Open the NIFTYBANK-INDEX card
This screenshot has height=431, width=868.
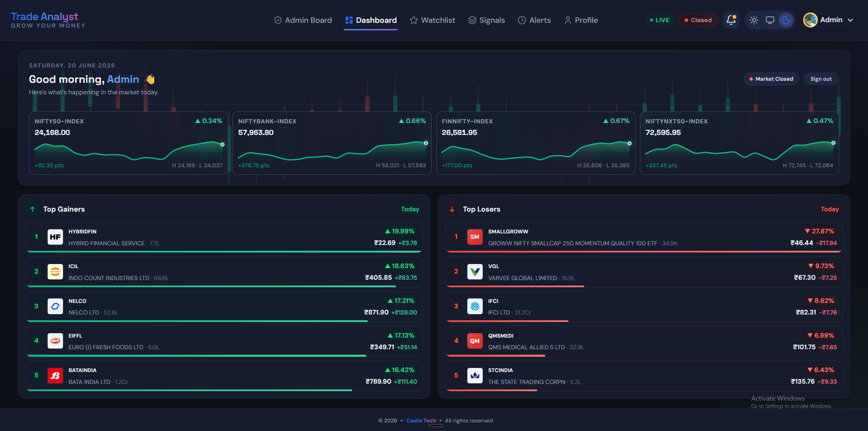pyautogui.click(x=332, y=143)
